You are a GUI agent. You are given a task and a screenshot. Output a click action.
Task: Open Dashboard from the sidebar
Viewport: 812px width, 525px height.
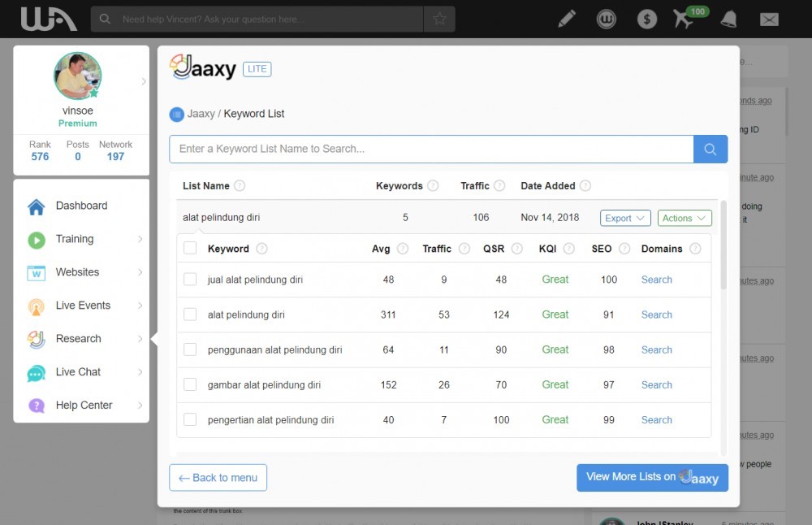pos(82,206)
